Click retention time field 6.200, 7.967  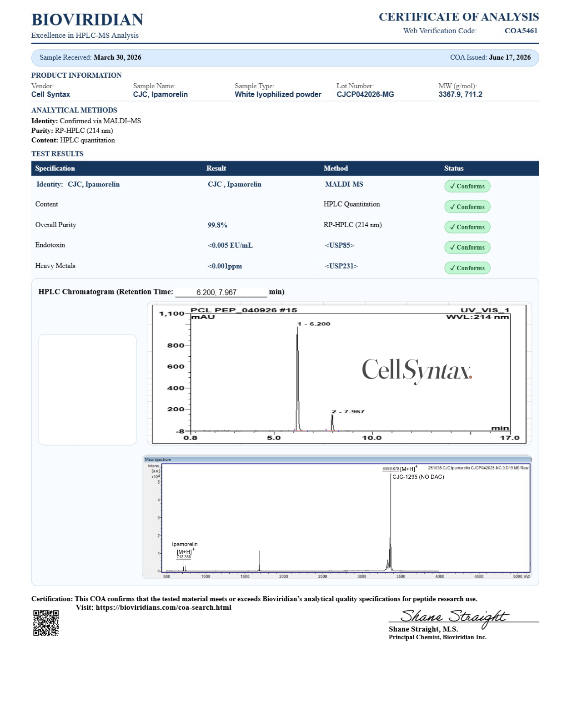tap(221, 292)
